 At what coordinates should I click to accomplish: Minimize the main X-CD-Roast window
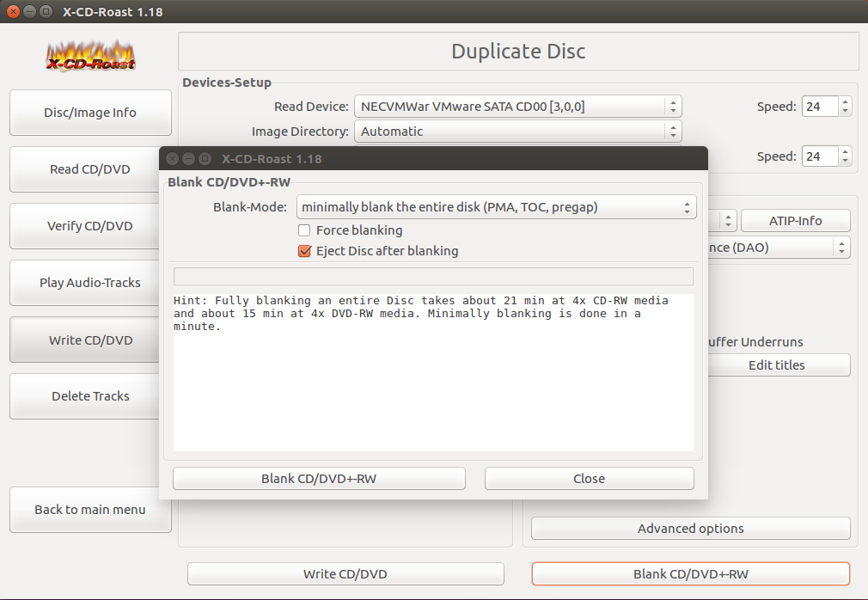30,11
